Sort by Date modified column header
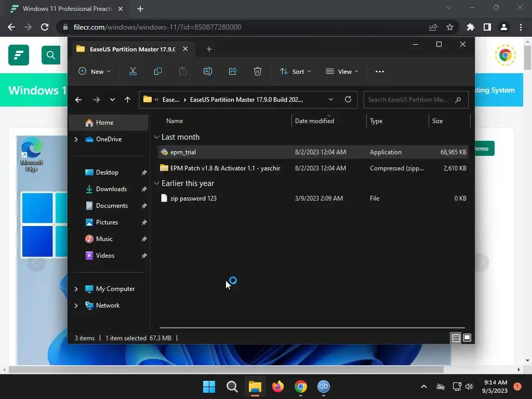Image resolution: width=532 pixels, height=399 pixels. pos(314,121)
